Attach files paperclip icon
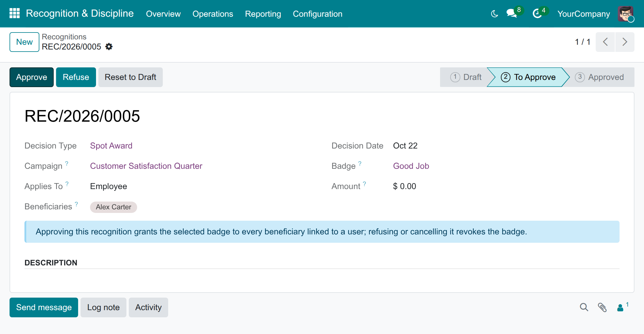Viewport: 644px width, 334px height. [x=602, y=307]
